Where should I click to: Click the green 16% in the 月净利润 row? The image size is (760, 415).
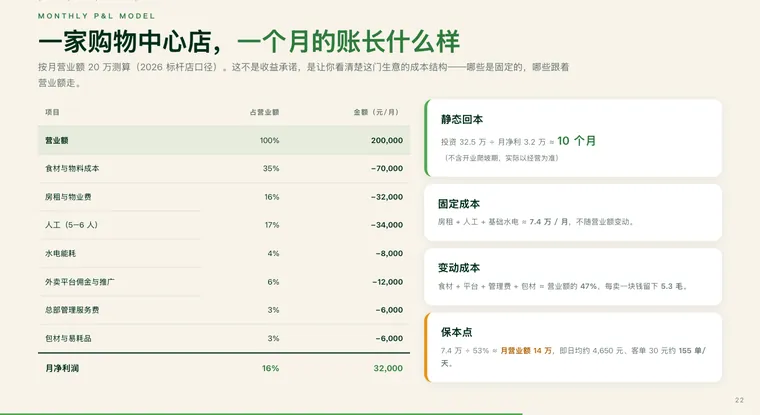click(x=270, y=368)
